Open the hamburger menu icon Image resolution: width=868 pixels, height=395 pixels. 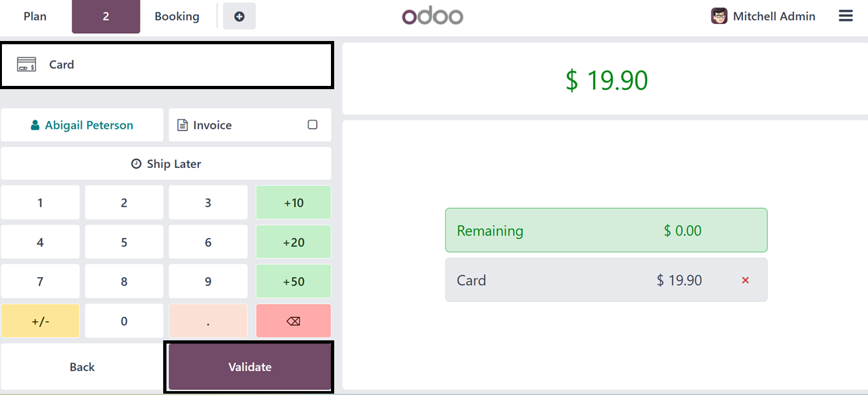tap(845, 16)
